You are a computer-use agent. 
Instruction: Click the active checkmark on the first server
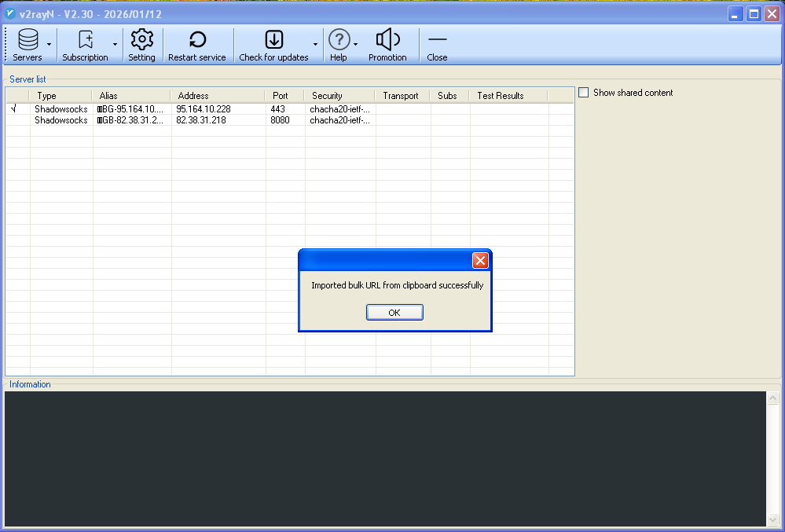pos(13,108)
